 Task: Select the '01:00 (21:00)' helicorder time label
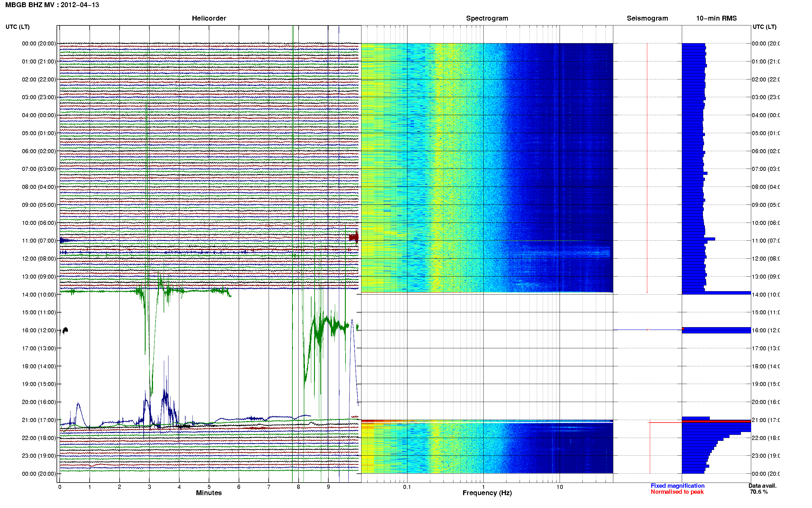(x=39, y=61)
